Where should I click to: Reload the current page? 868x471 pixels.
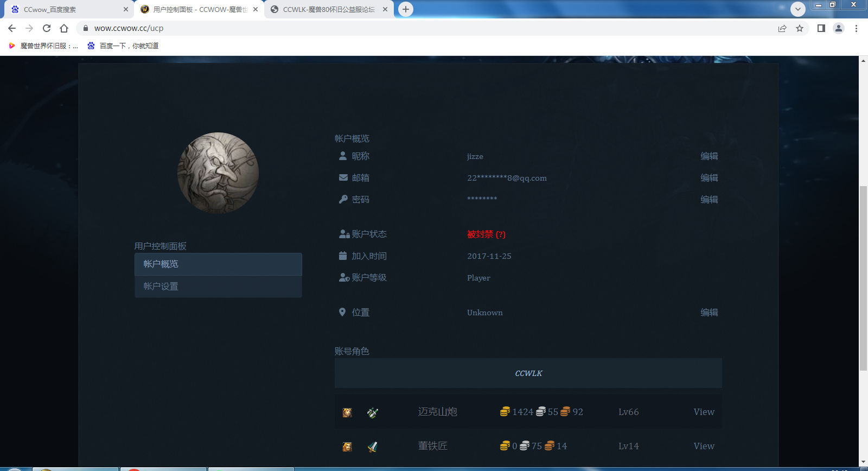[x=47, y=28]
